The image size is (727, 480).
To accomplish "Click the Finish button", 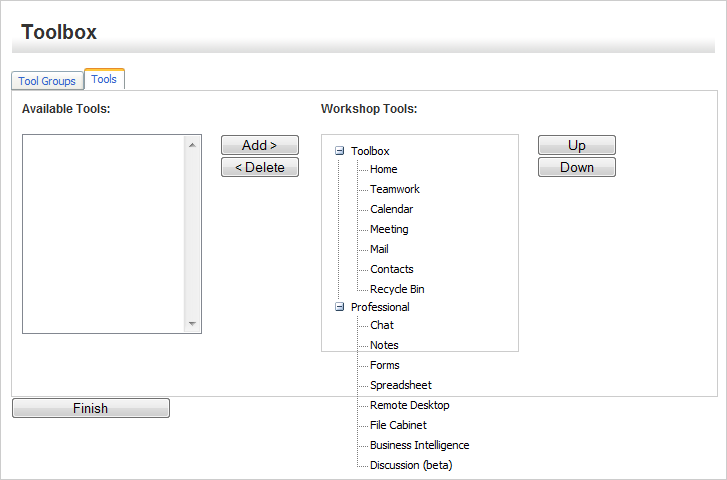I will (90, 408).
